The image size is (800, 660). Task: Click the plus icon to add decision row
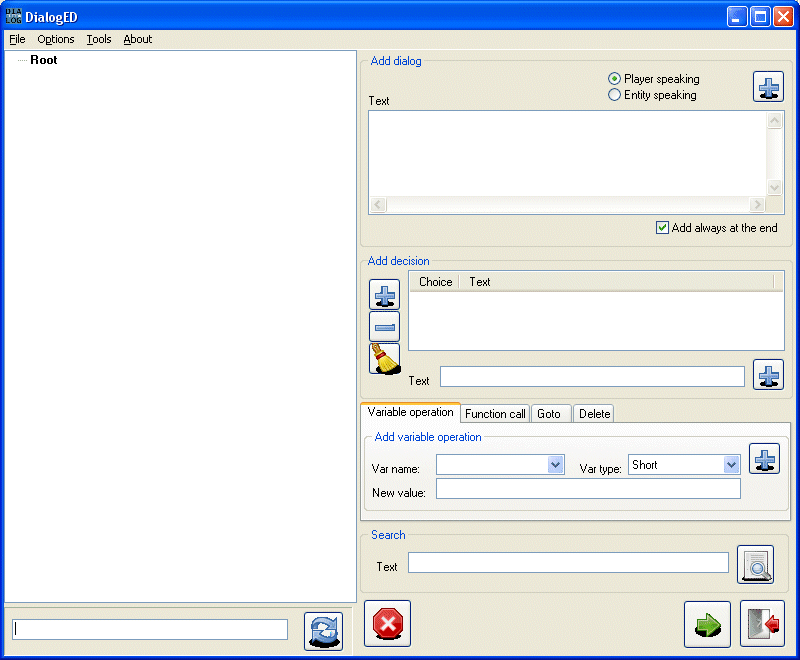pos(384,295)
